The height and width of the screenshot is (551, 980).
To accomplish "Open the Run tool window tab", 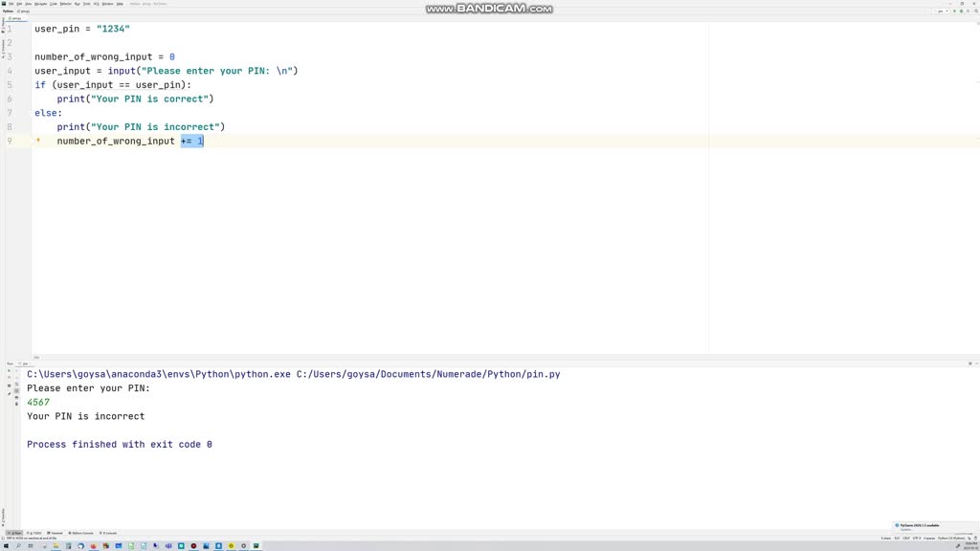I will [14, 533].
